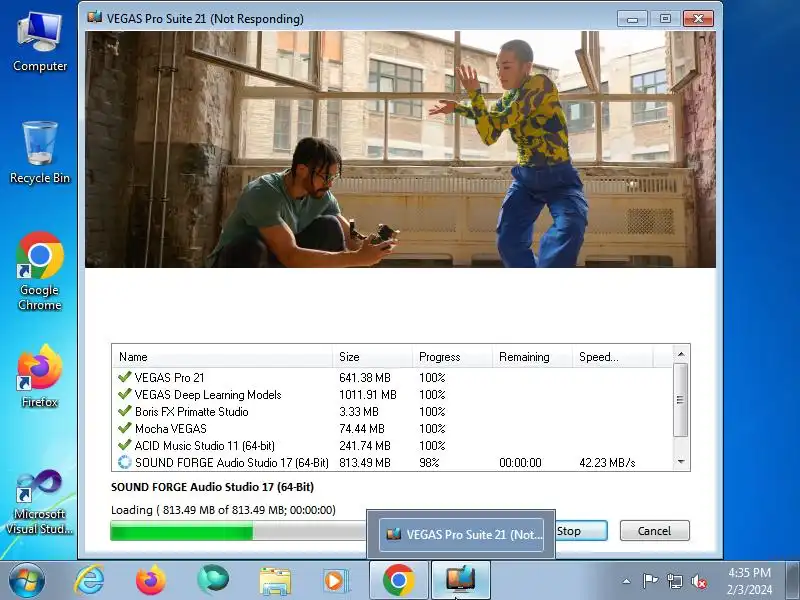Screen dimensions: 800x600
Task: Minimize the VEGAS Pro Suite 21 window
Action: click(632, 19)
